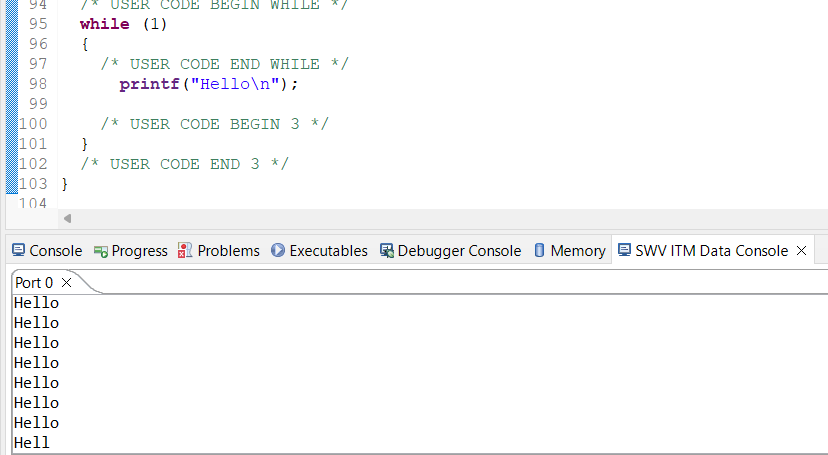Select the Executables tab

tap(319, 251)
